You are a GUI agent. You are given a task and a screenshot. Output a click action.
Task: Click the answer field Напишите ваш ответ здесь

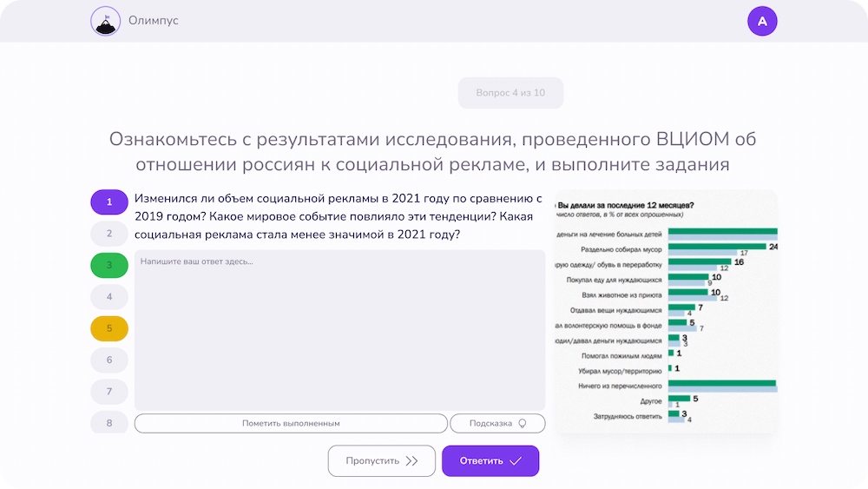tap(340, 330)
